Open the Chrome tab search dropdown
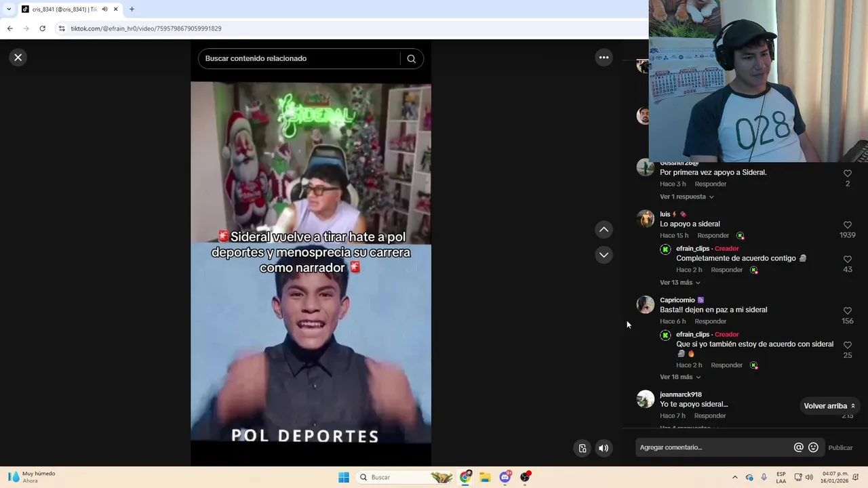The width and height of the screenshot is (868, 488). [x=9, y=9]
